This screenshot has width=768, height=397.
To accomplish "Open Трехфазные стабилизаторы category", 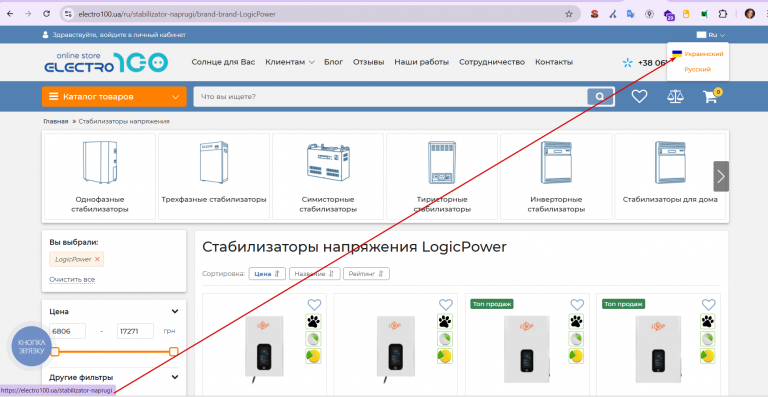I will click(214, 176).
